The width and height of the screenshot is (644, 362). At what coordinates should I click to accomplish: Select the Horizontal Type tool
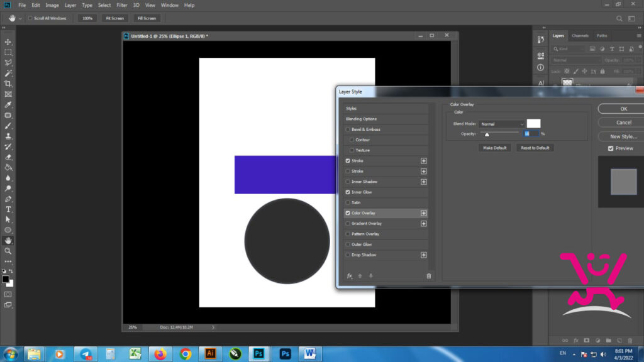(8, 209)
